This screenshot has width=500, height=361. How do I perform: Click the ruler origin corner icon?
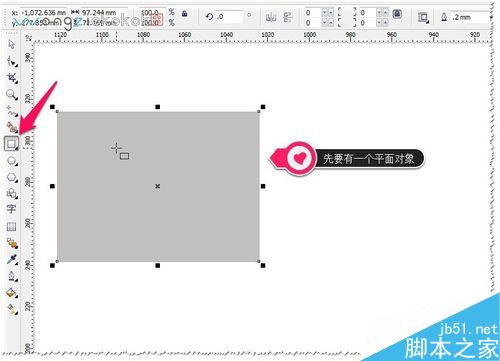click(x=28, y=38)
